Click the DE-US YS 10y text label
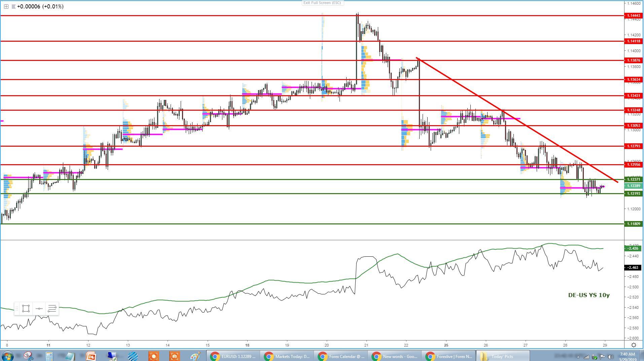The image size is (644, 361). click(x=589, y=295)
